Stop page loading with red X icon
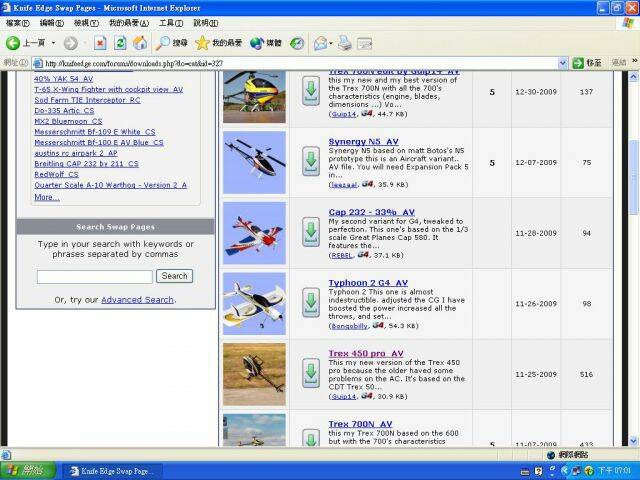 click(x=100, y=43)
